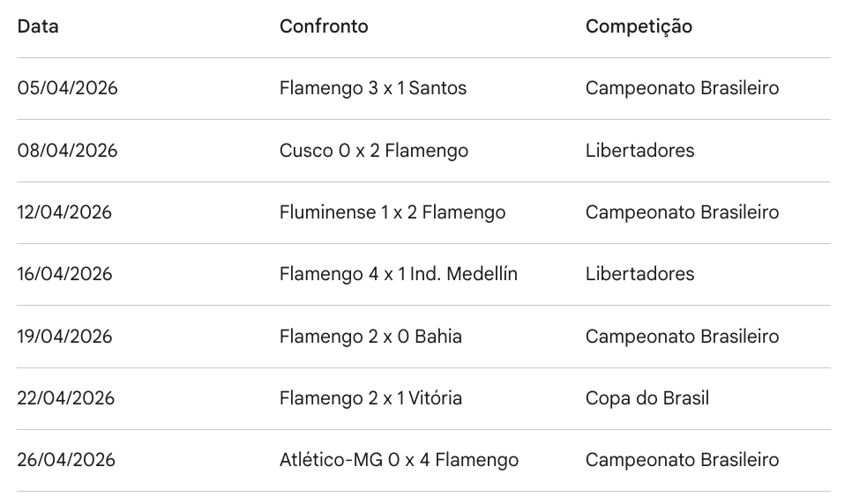Click Libertadores in the Ind. Medellín row
Screen dimensions: 852x504
[639, 274]
